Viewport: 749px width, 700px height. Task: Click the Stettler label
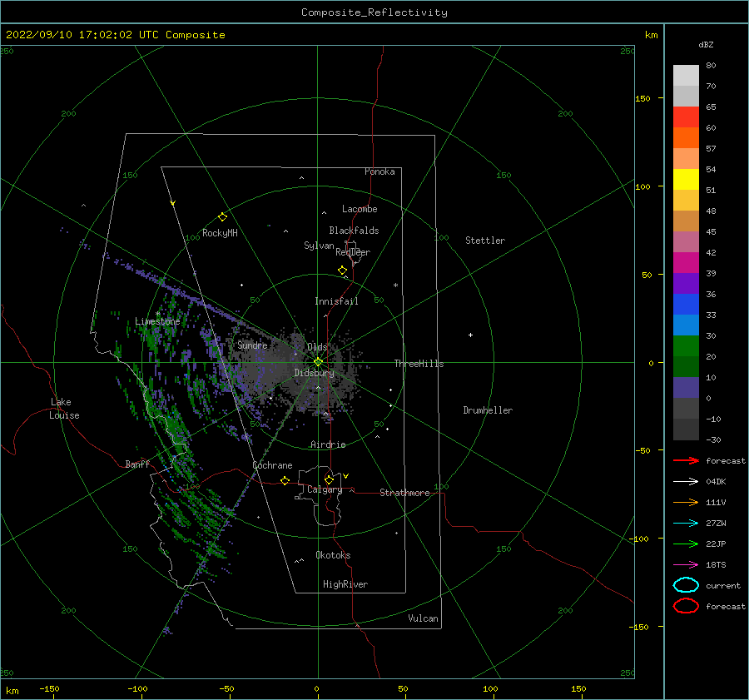point(485,241)
